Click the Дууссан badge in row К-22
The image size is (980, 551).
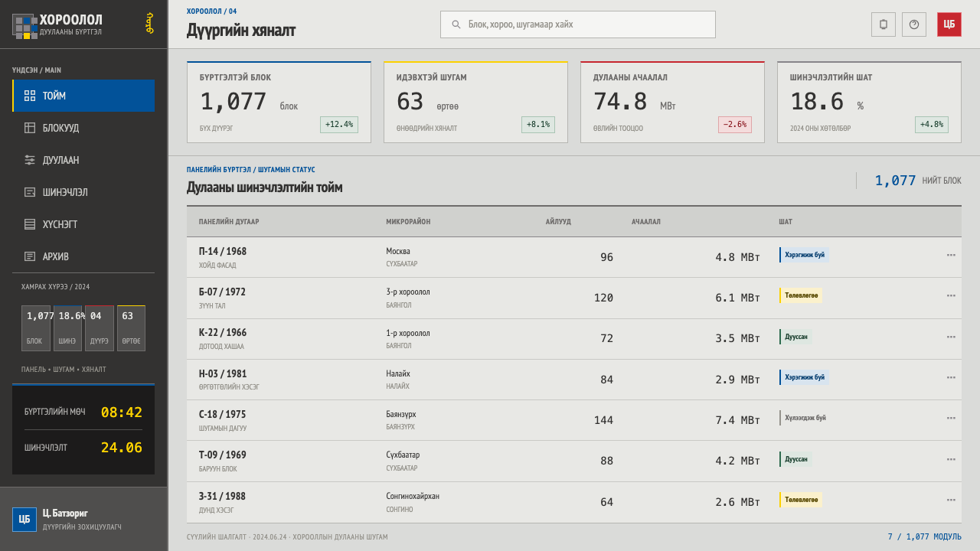click(795, 337)
